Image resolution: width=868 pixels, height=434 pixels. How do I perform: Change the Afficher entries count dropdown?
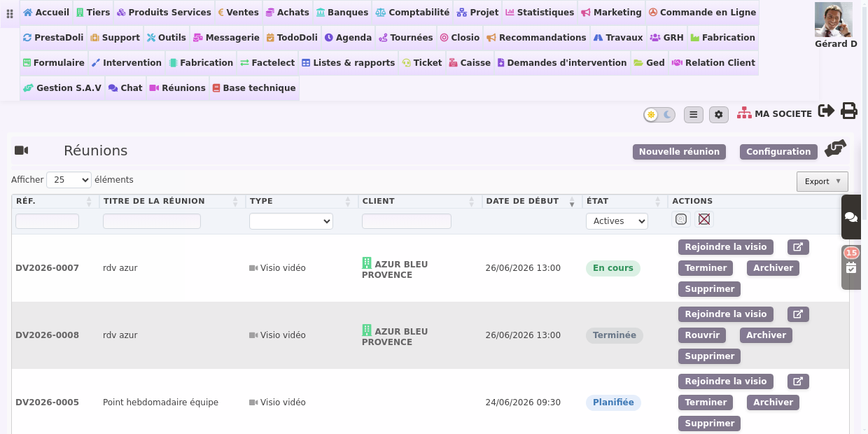(69, 180)
